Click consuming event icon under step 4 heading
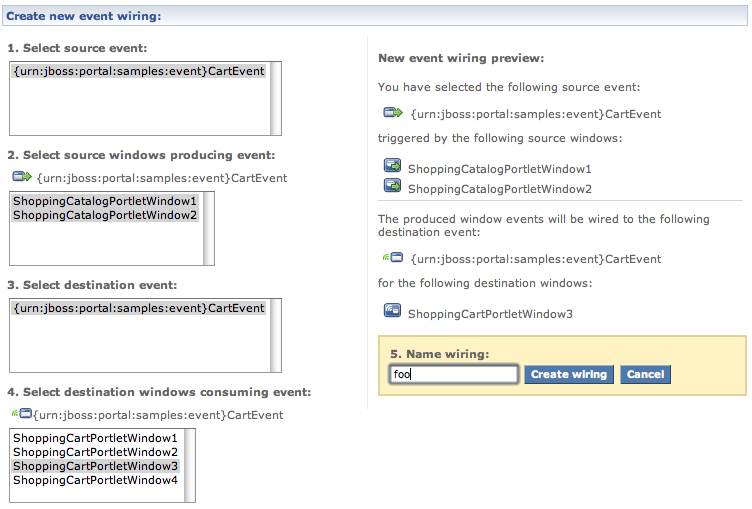Image resolution: width=752 pixels, height=509 pixels. coord(21,413)
